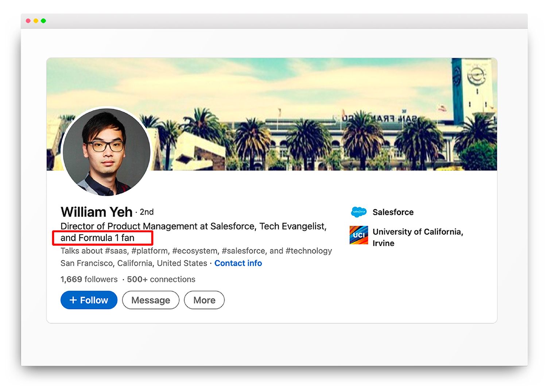Click the William Yeh profile name
The image size is (547, 392).
97,212
